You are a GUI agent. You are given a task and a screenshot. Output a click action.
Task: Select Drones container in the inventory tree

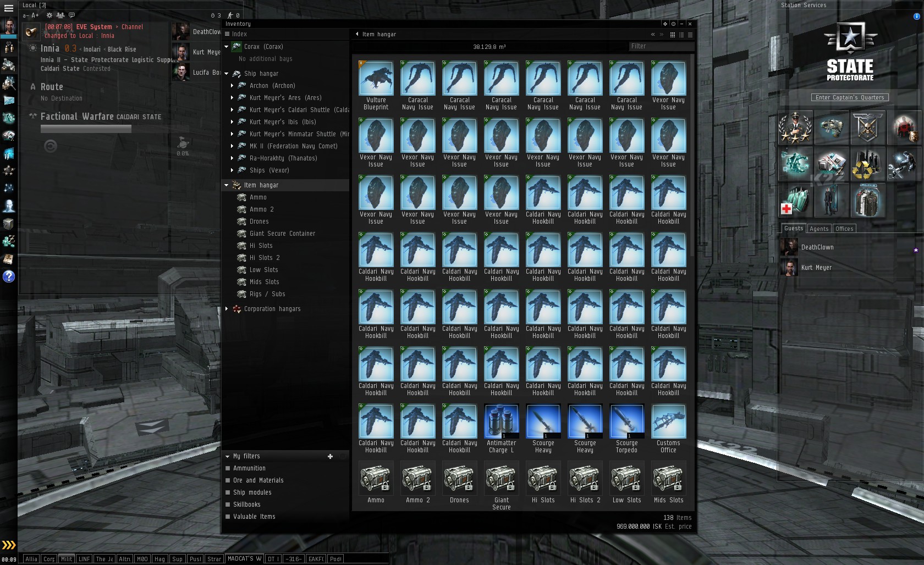point(259,221)
